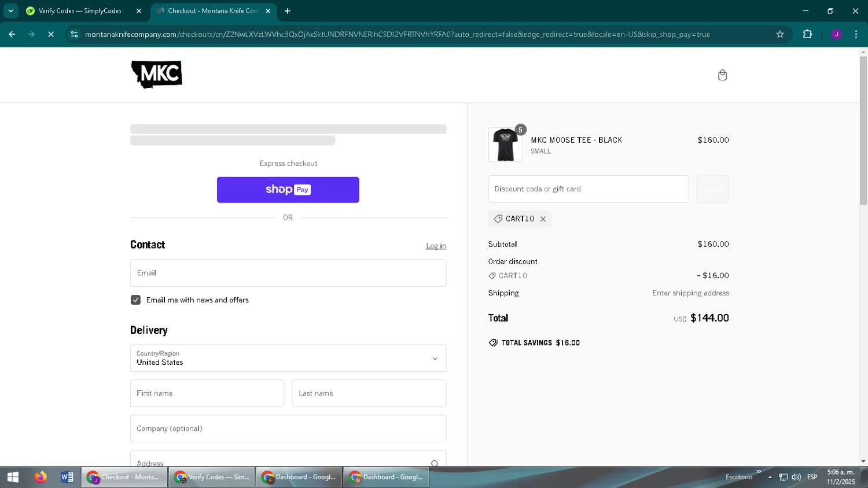Open the Chrome three-dot menu
868x488 pixels.
856,35
